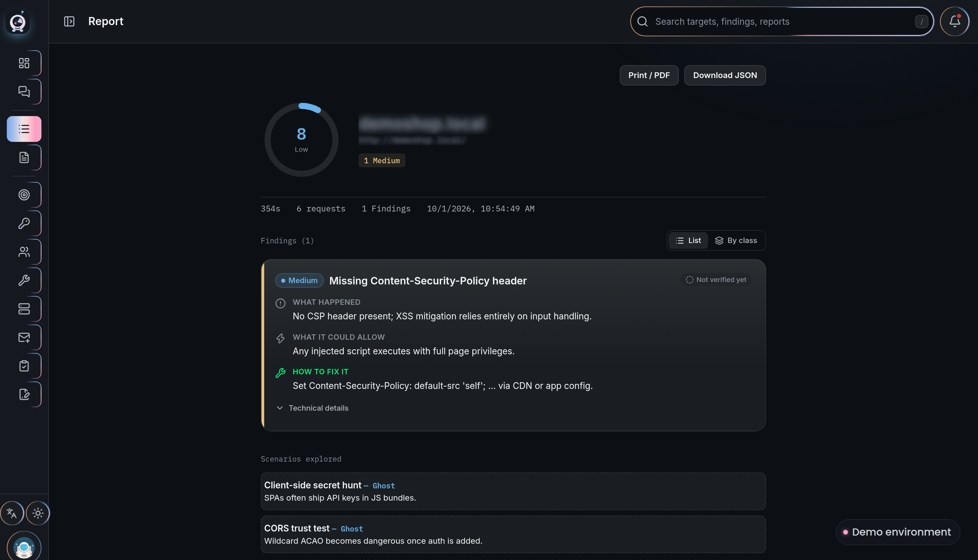Toggle the sidebar panel collapse icon
This screenshot has height=560, width=978.
coord(69,21)
